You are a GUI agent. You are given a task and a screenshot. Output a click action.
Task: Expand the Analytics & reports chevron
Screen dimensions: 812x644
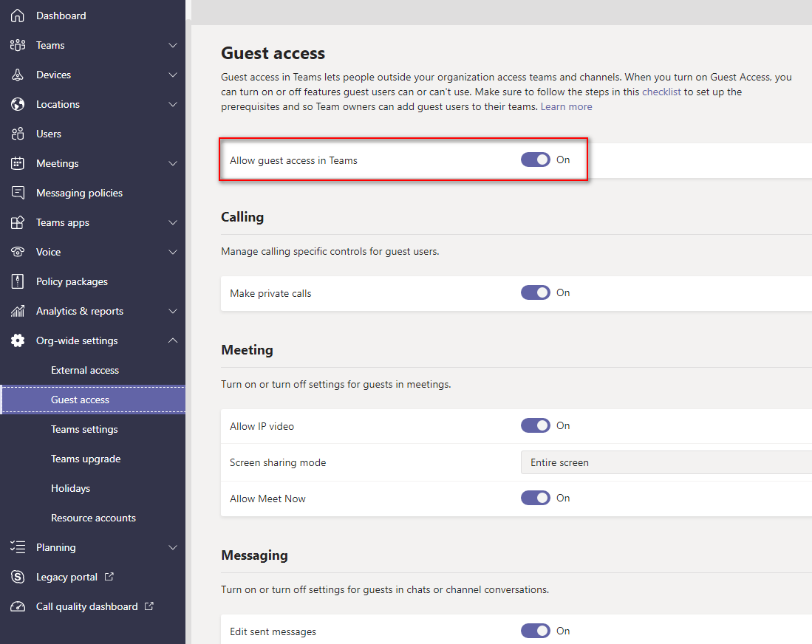point(173,311)
